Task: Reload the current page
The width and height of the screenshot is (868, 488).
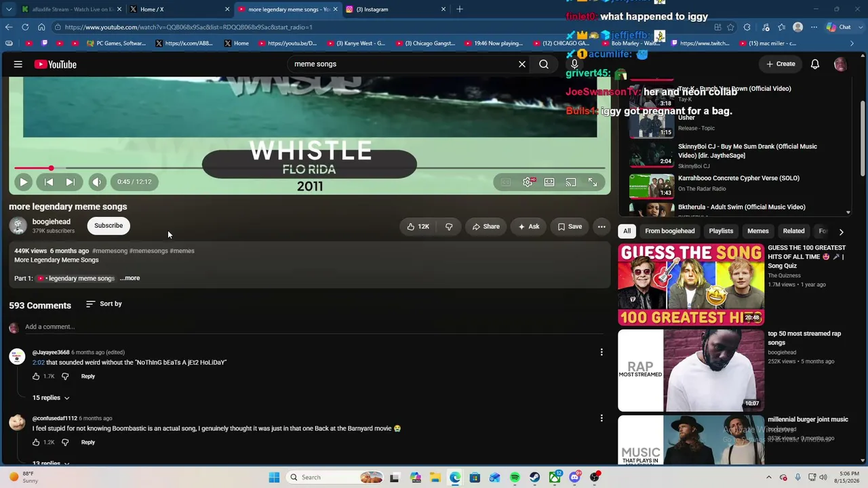Action: point(25,27)
